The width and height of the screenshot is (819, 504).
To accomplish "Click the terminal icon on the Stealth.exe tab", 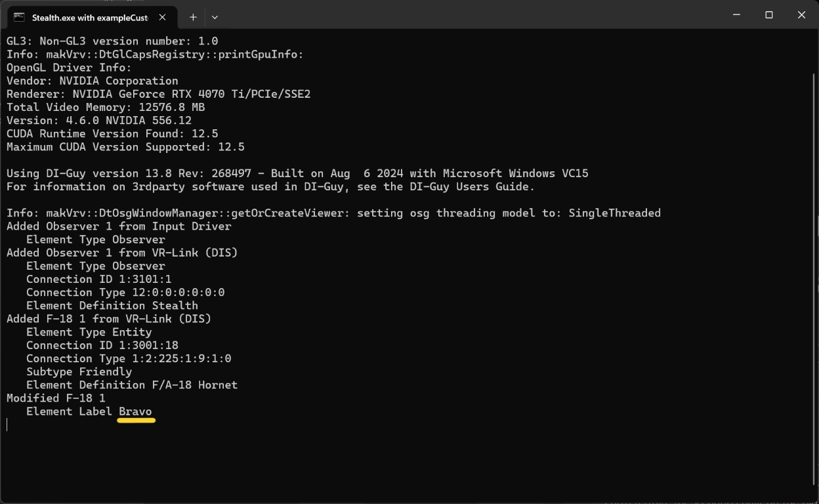I will click(x=19, y=17).
